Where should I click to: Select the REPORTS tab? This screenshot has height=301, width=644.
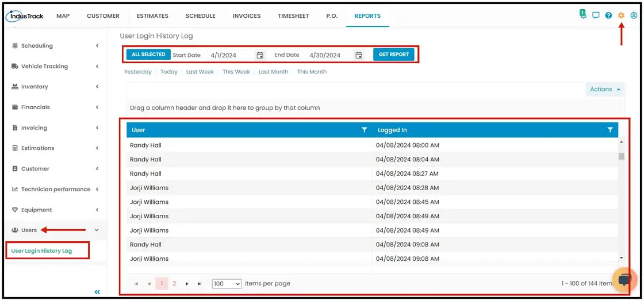(367, 16)
